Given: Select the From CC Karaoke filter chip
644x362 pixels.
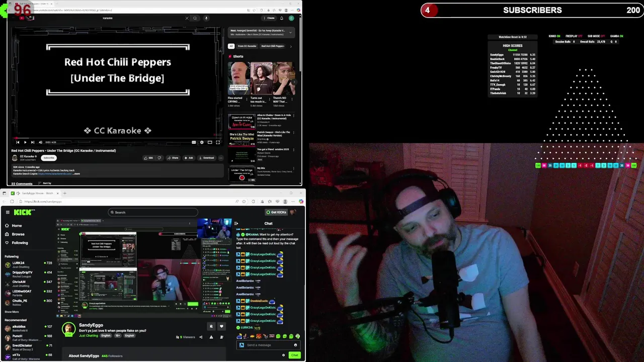Looking at the screenshot, I should (x=247, y=46).
